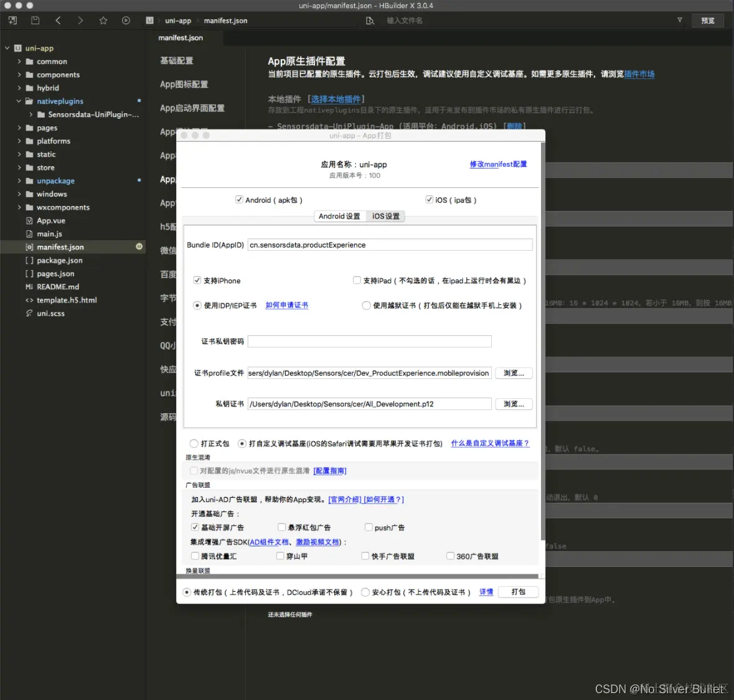Focus the 证书私钥密码 input field
Image resolution: width=734 pixels, height=700 pixels.
click(369, 342)
